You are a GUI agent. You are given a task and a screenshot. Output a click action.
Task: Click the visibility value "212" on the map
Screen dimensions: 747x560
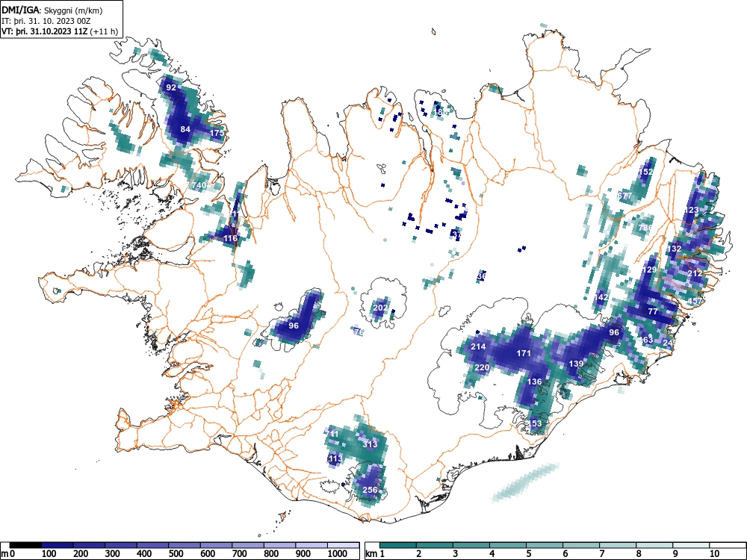pos(695,273)
